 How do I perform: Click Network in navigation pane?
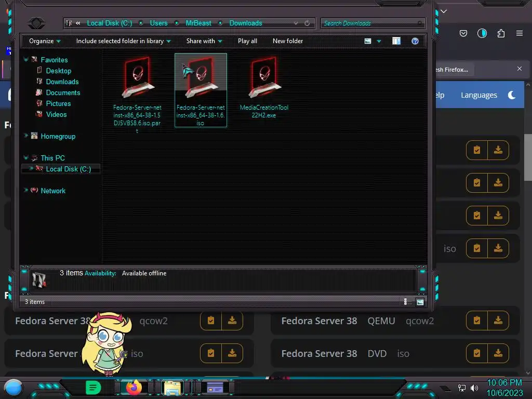[x=53, y=191]
